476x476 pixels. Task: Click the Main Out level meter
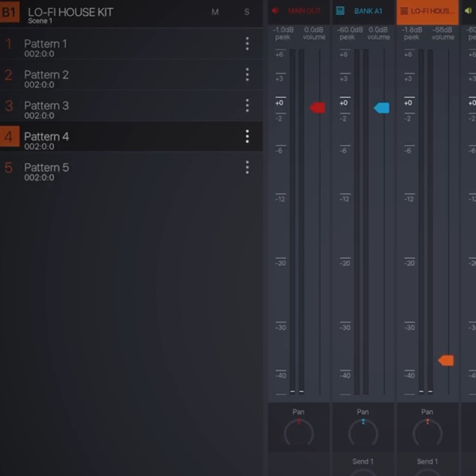pyautogui.click(x=297, y=222)
